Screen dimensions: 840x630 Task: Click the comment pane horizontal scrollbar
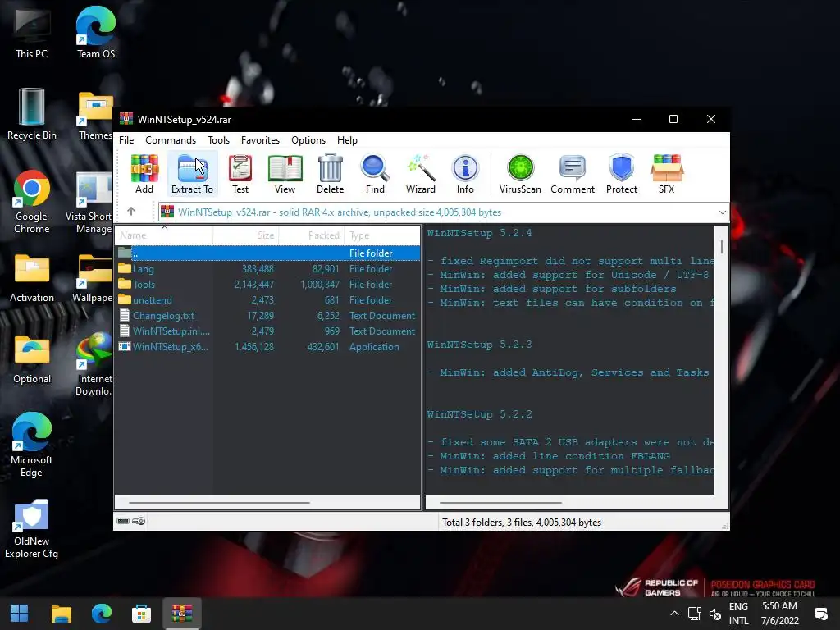click(500, 503)
